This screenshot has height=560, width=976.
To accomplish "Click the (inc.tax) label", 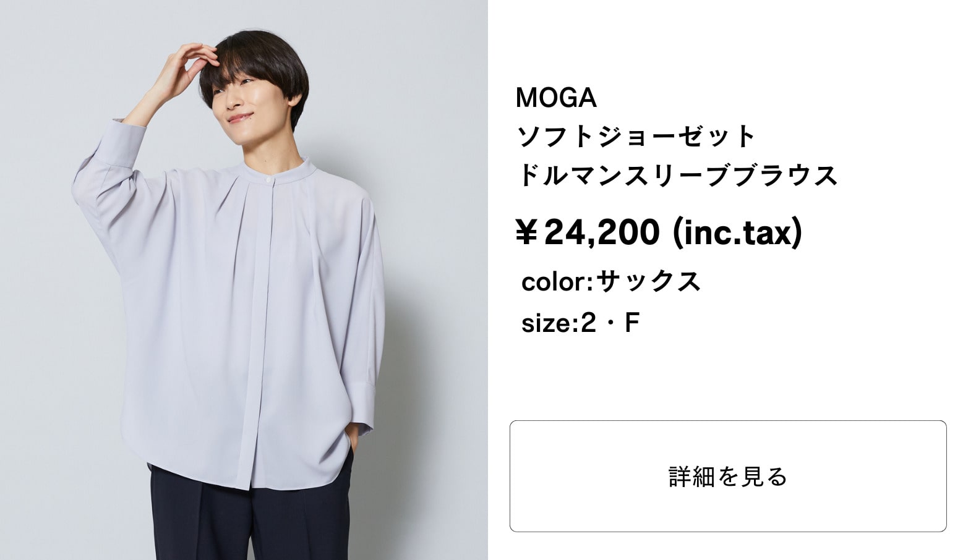I will point(737,232).
